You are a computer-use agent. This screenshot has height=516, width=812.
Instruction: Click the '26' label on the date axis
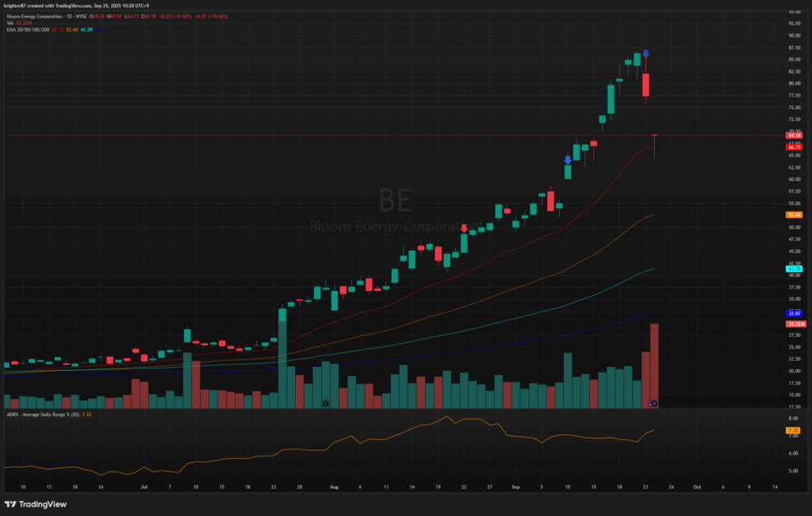(x=671, y=487)
